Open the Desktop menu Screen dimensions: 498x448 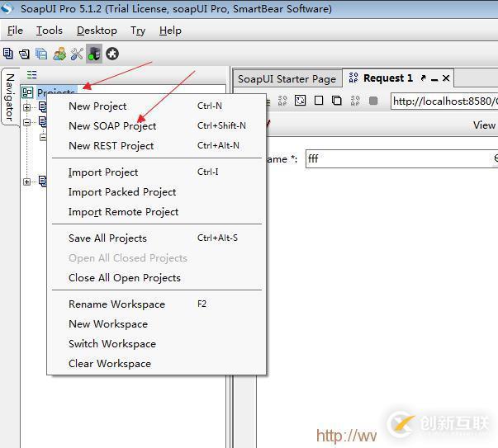pos(97,31)
